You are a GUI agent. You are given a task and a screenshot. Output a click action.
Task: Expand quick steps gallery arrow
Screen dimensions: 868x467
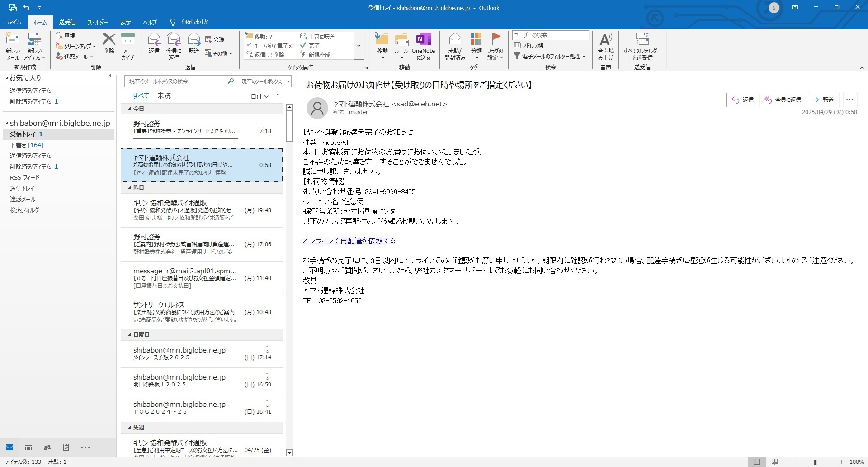(x=359, y=45)
